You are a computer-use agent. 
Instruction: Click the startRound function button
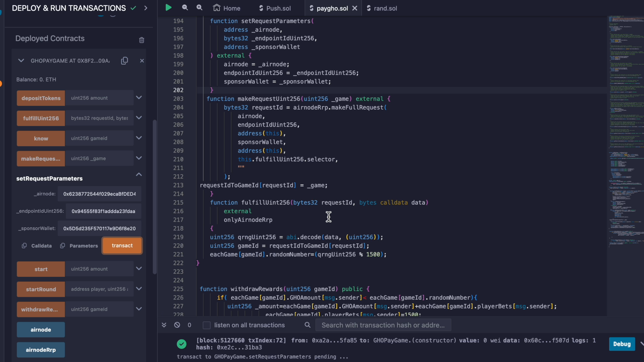41,289
